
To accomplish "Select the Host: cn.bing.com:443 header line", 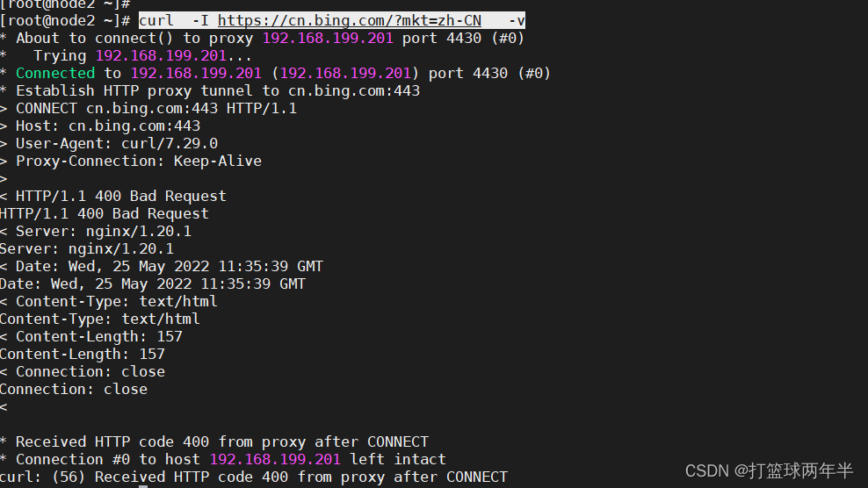I will pos(100,126).
